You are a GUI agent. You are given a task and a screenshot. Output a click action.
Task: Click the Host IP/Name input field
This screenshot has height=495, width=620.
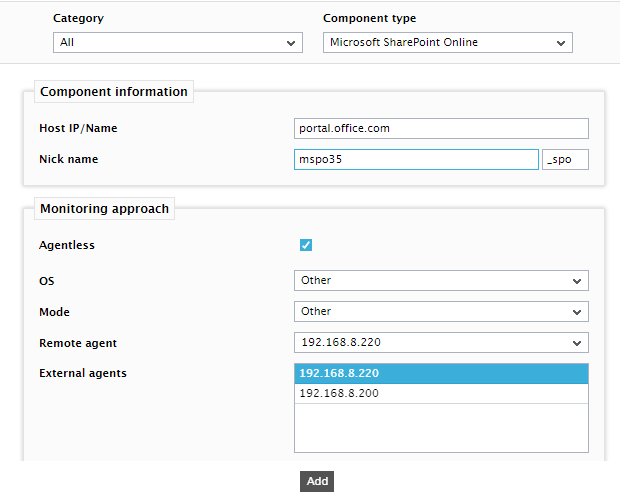[x=441, y=128]
